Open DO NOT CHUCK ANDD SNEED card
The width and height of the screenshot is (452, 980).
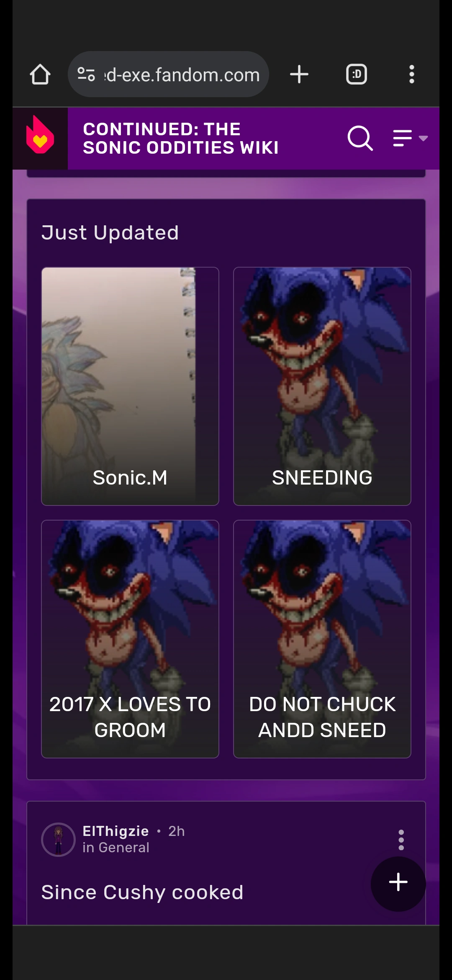(x=322, y=639)
